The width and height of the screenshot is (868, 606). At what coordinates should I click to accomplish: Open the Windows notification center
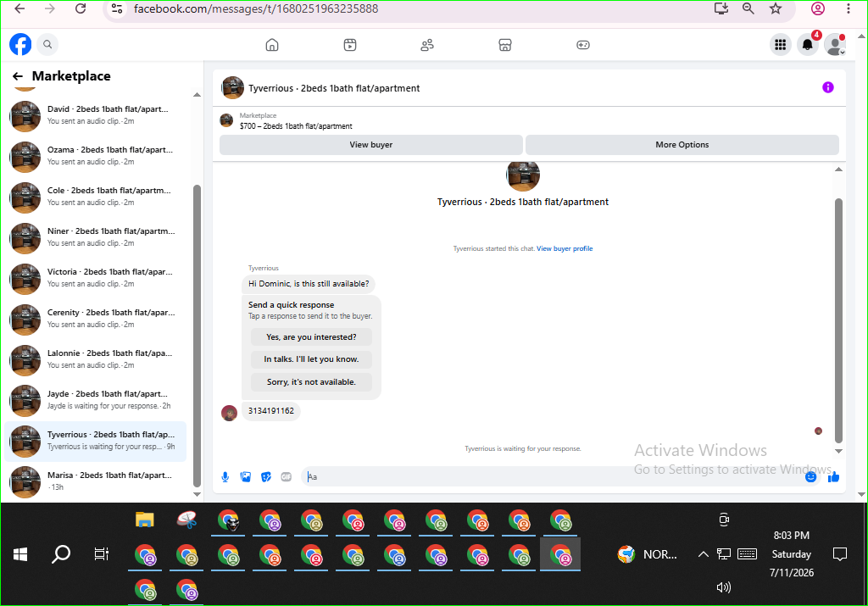click(840, 554)
